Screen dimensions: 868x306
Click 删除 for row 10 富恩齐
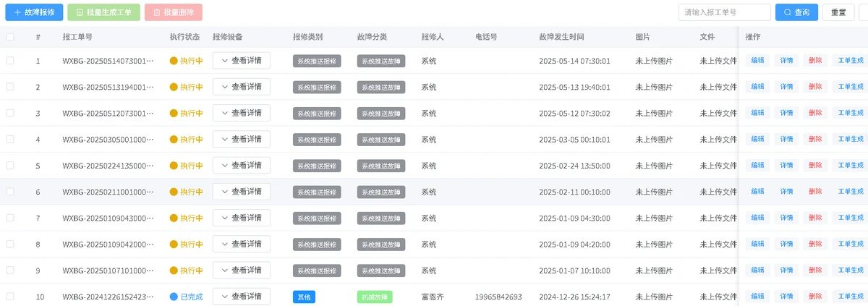click(815, 297)
